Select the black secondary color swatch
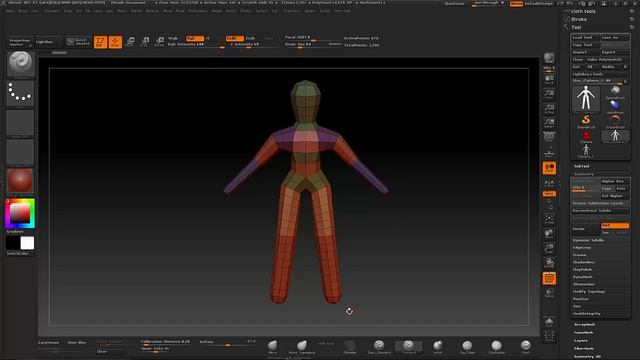640x360 pixels. click(x=13, y=243)
